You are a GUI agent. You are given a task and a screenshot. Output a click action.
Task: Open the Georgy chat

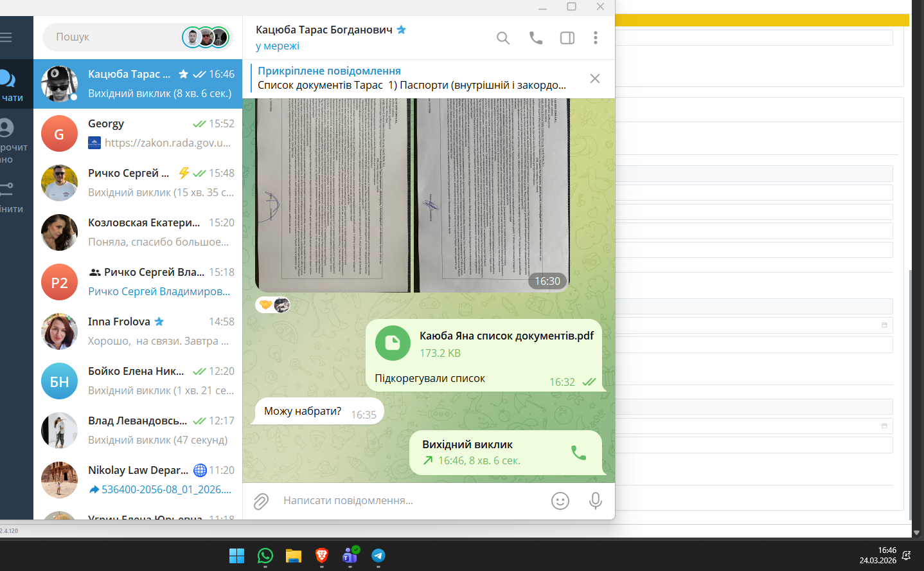point(138,133)
